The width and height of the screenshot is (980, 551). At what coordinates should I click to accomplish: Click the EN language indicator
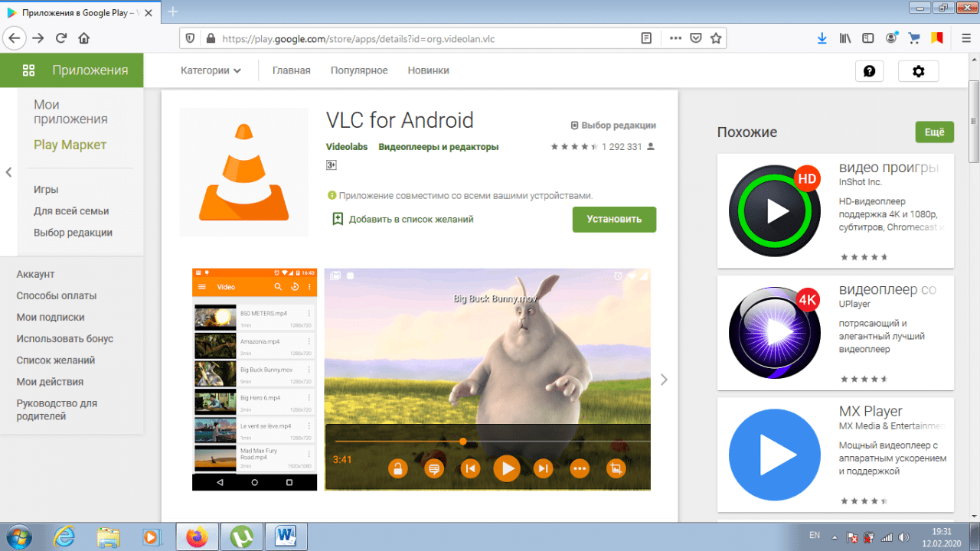pos(815,536)
